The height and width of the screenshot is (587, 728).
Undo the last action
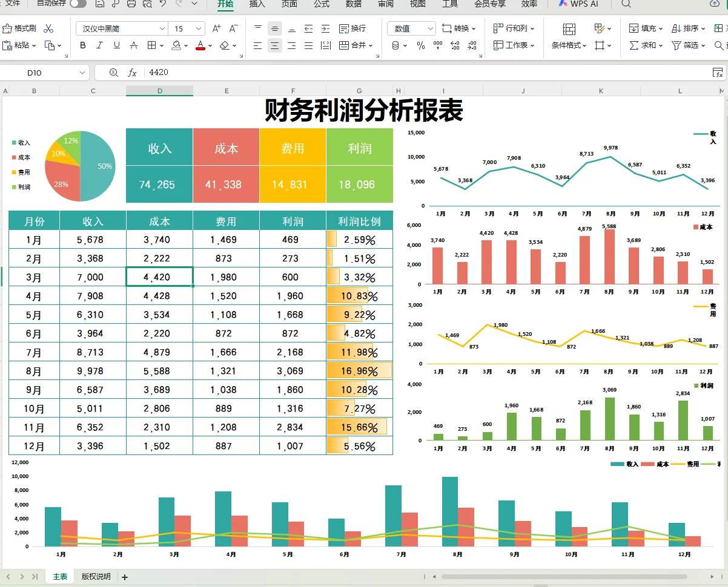coord(162,4)
